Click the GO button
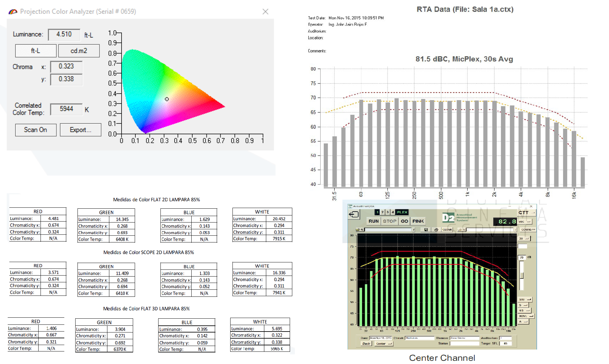Screen dimensions: 609x364 404,221
